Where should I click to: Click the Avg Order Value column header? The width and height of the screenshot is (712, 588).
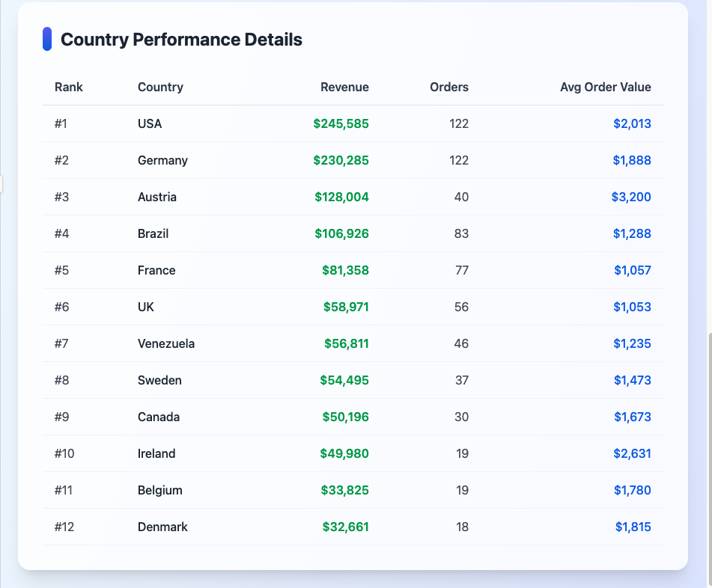(x=605, y=87)
